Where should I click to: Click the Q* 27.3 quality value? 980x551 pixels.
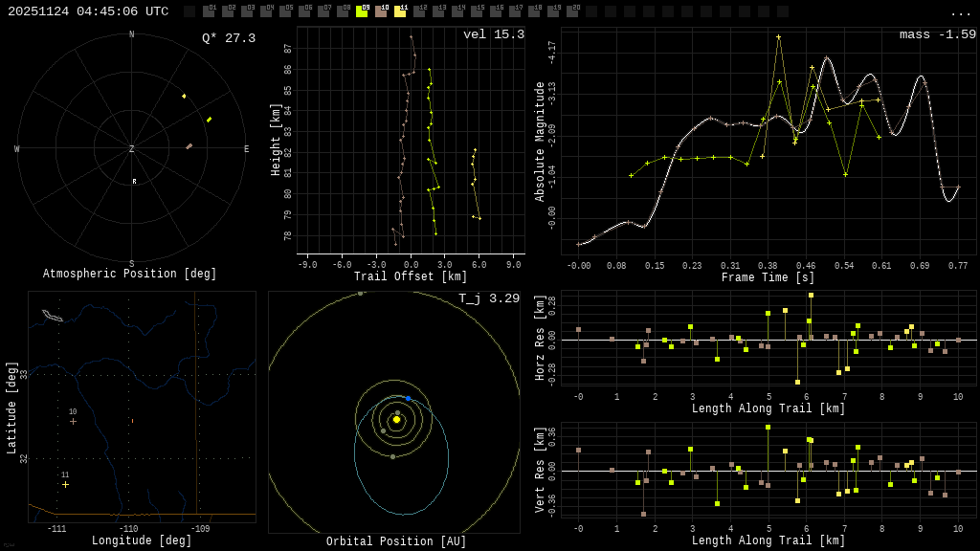(228, 38)
